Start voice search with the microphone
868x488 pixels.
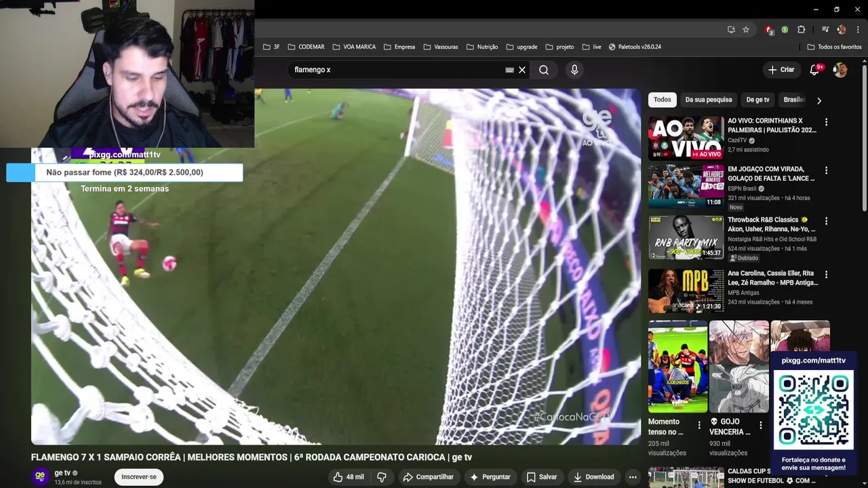click(x=574, y=70)
